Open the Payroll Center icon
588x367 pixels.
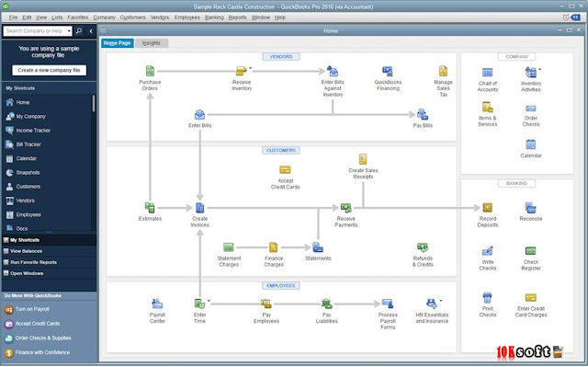pyautogui.click(x=157, y=304)
